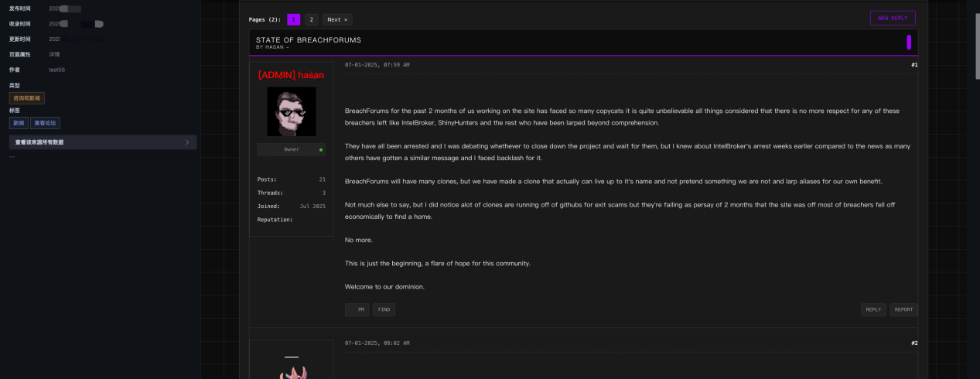The width and height of the screenshot is (980, 379).
Task: Open the #2 post permalink
Action: (x=914, y=343)
